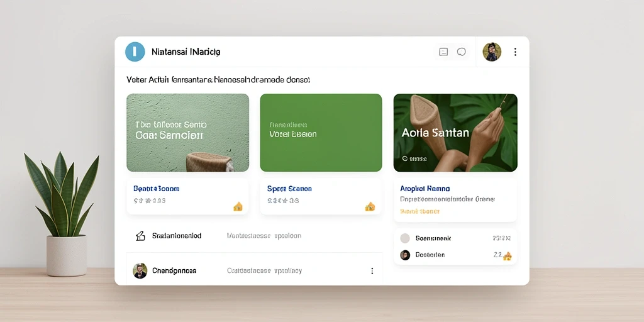
Task: Click the yellow house icon beside Boatorien row
Action: (508, 256)
